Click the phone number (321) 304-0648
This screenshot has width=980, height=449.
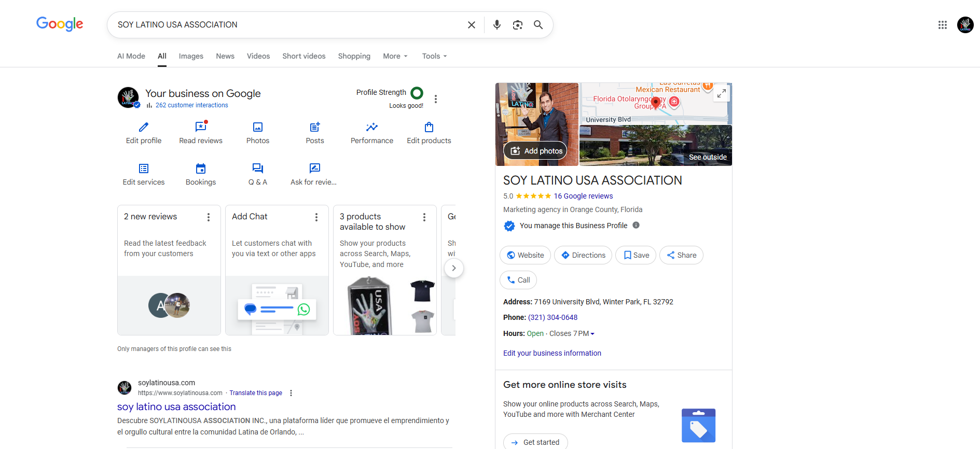click(553, 317)
